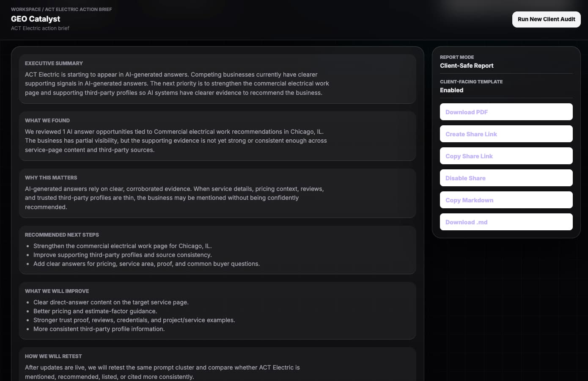Click bullet 'More consistent third-party profile information'
The width and height of the screenshot is (588, 381).
pos(99,329)
